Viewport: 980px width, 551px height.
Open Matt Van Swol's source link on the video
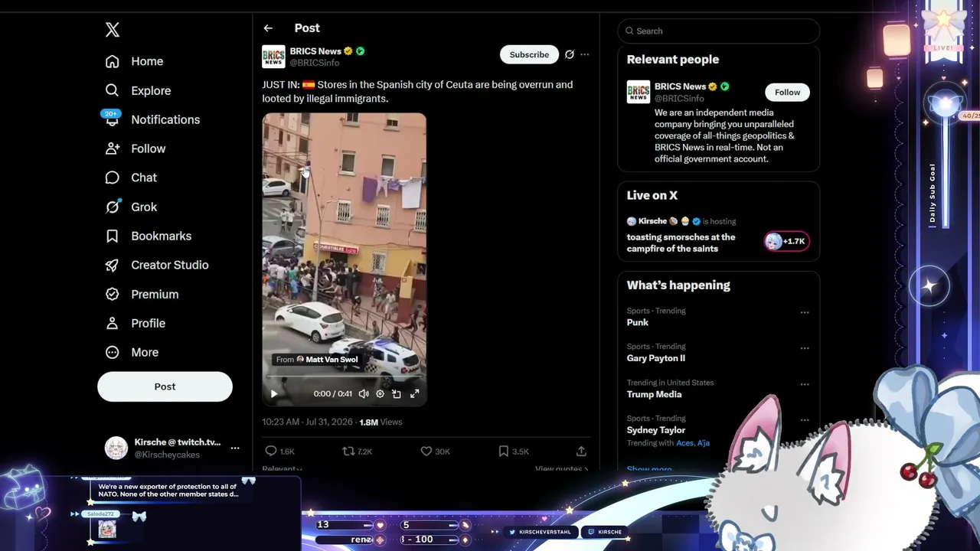(317, 360)
